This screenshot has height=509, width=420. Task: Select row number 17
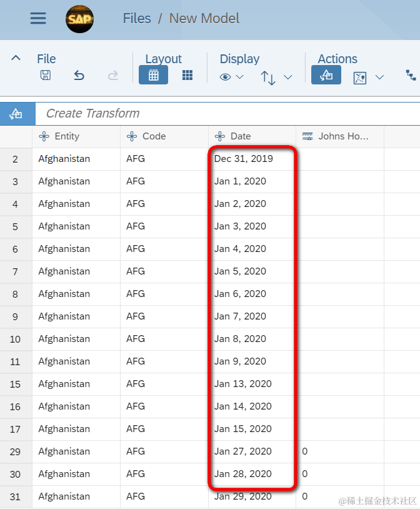point(16,429)
